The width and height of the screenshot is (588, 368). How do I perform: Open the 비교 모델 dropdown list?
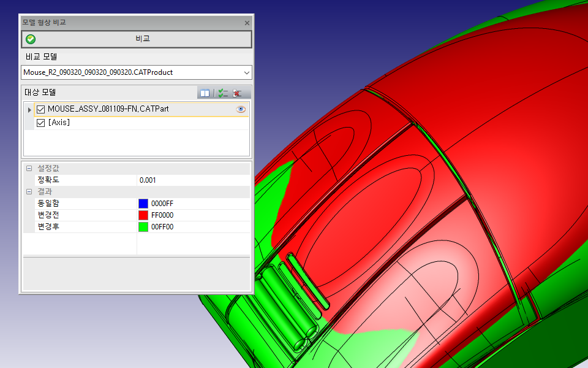tap(246, 72)
